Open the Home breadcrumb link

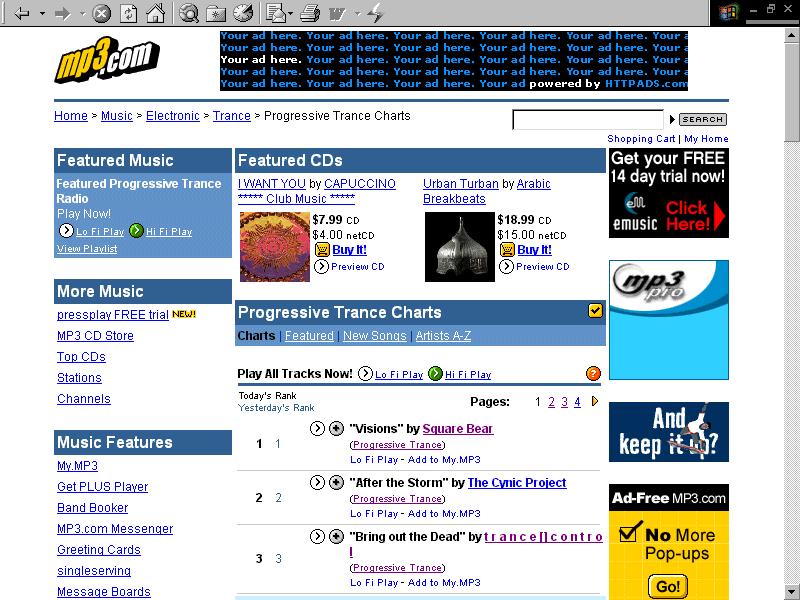coord(71,116)
